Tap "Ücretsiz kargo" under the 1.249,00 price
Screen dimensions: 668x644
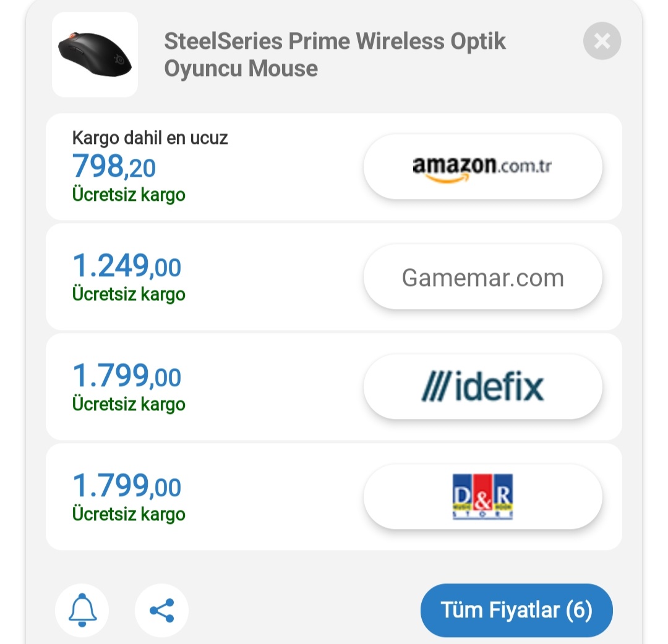(129, 294)
